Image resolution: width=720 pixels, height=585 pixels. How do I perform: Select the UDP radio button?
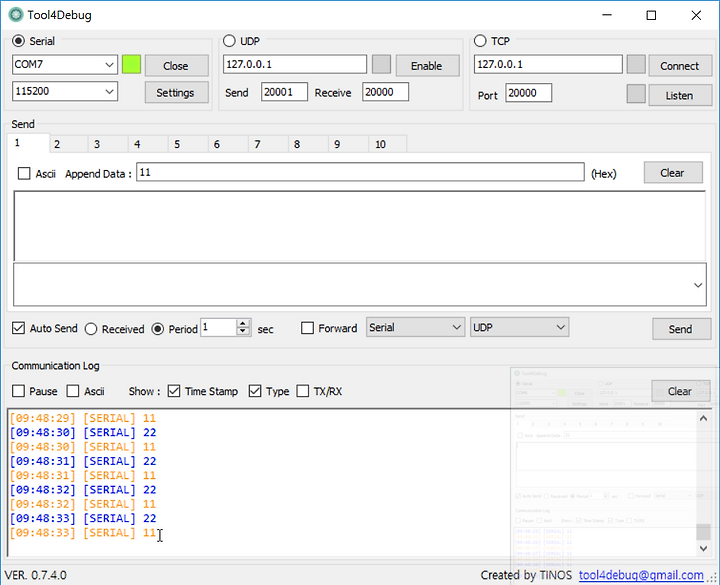coord(229,41)
